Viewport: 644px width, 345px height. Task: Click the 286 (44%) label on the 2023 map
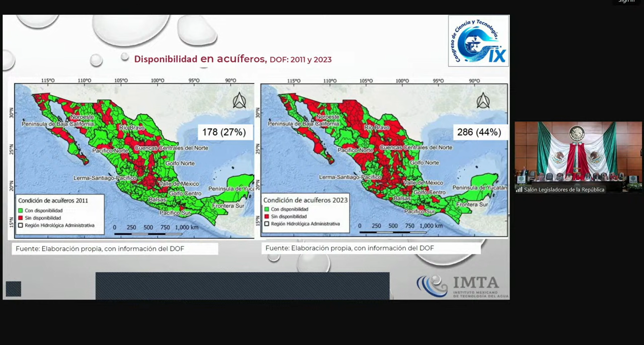click(479, 132)
